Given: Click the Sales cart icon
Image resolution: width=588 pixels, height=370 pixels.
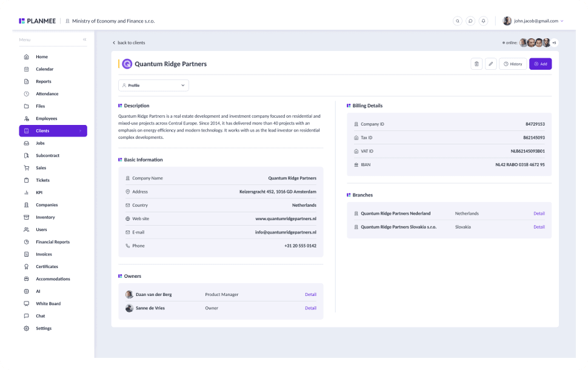Looking at the screenshot, I should (26, 168).
